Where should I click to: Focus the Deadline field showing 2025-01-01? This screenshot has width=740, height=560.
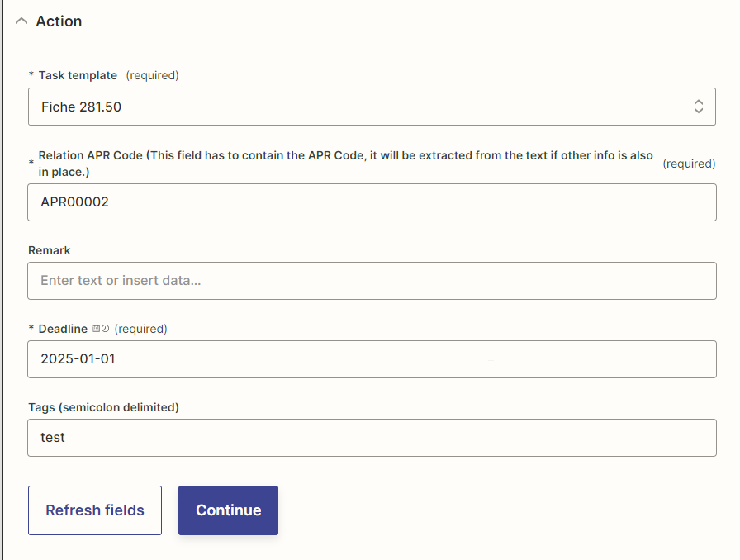[372, 359]
